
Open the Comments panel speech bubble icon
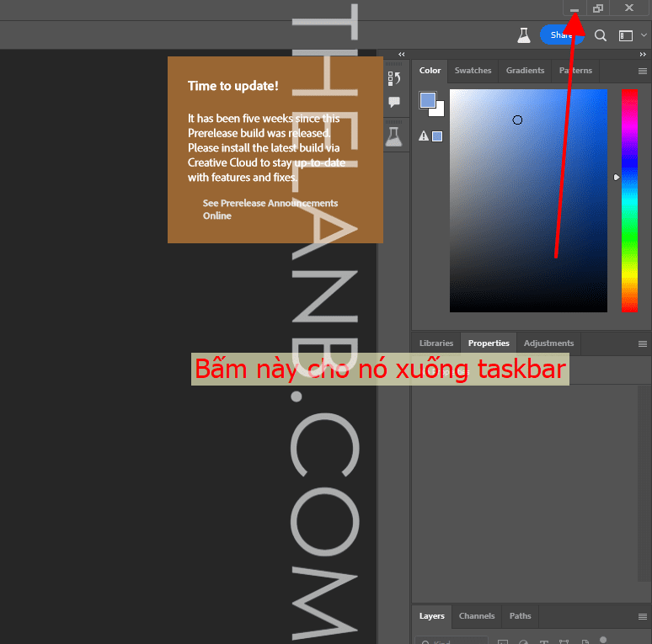click(x=393, y=102)
